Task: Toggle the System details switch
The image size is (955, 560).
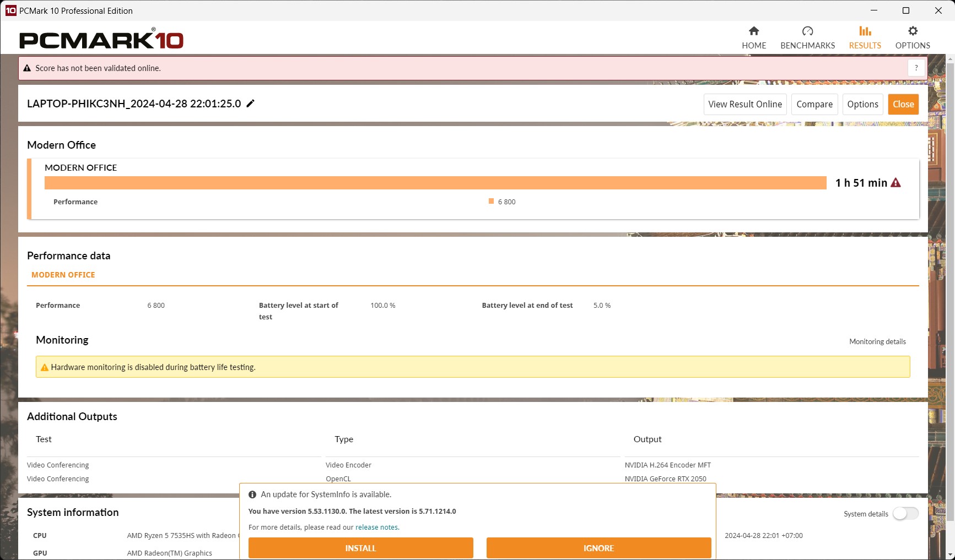Action: (x=905, y=513)
